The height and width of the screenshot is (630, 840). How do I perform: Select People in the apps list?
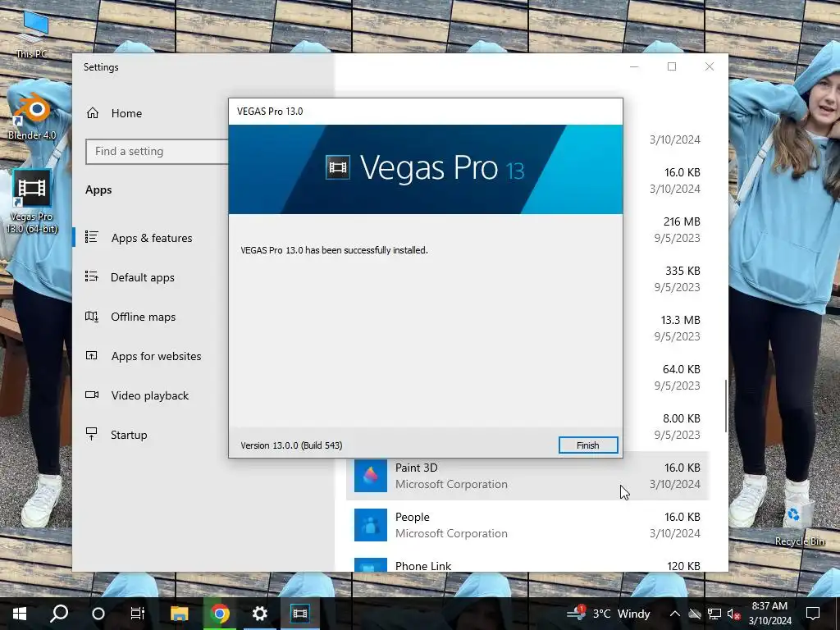tap(528, 525)
